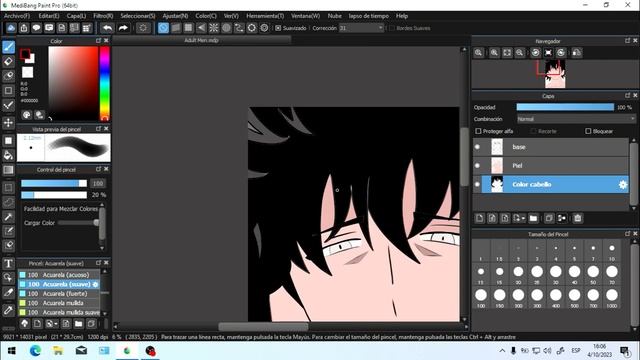Hide the Color cabello layer

[477, 184]
